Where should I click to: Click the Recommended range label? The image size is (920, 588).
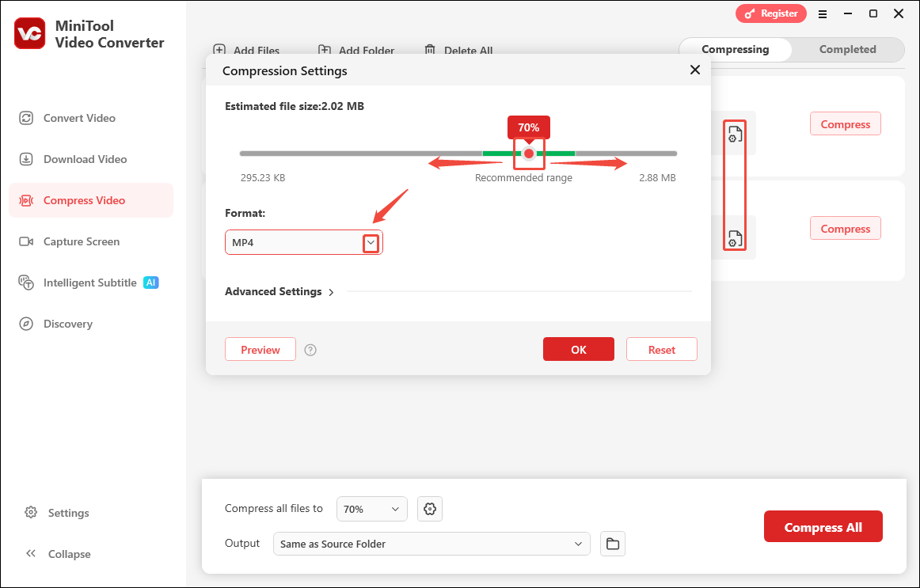coord(523,177)
